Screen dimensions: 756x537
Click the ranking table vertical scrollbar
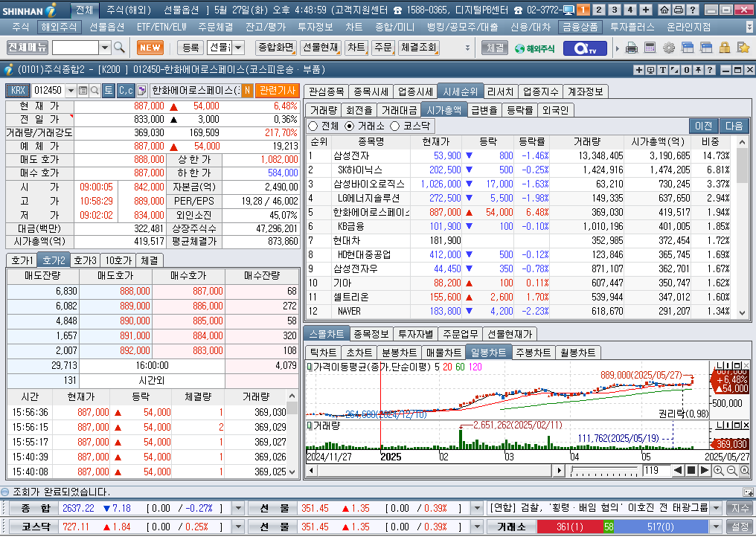click(742, 227)
